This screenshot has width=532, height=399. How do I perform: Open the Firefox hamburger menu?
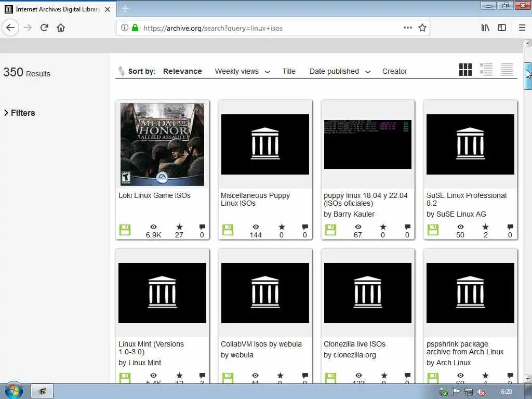pos(522,28)
